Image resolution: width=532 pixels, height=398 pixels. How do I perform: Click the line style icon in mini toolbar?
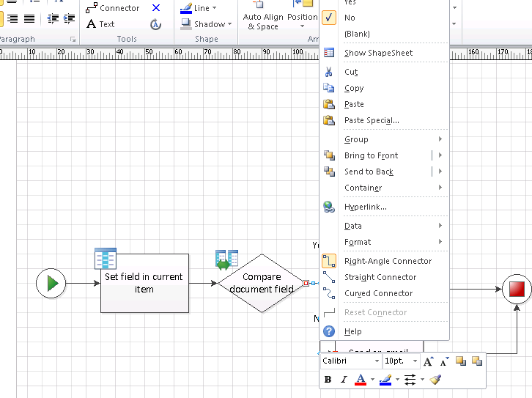click(x=410, y=380)
